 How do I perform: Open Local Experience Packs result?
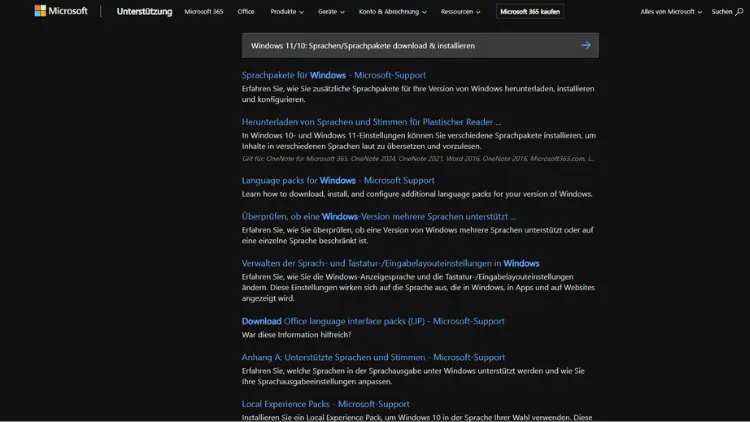(325, 404)
